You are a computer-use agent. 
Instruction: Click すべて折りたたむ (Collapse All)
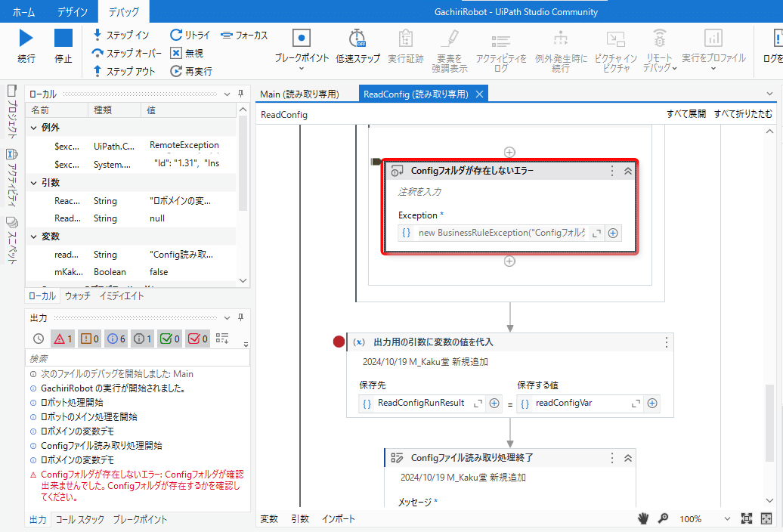[x=742, y=114]
